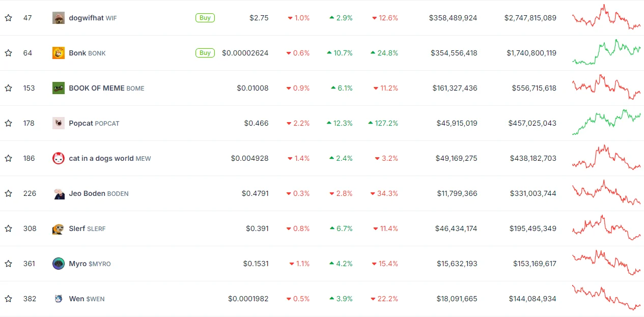Image resolution: width=644 pixels, height=317 pixels.
Task: Add Wen to watchlist via star
Action: tap(8, 299)
